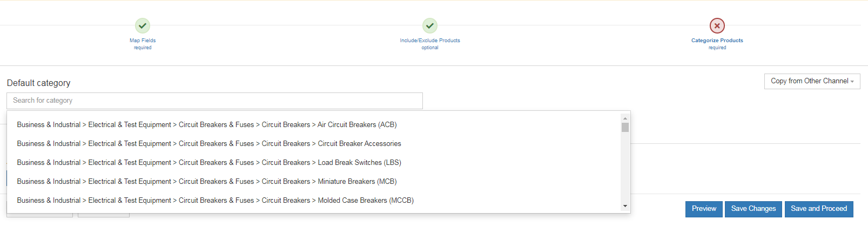The image size is (868, 232).
Task: Click the Save Changes button
Action: pyautogui.click(x=753, y=209)
